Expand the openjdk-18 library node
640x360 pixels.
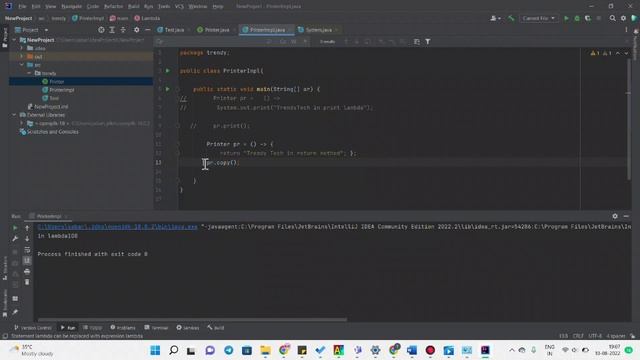pos(22,123)
